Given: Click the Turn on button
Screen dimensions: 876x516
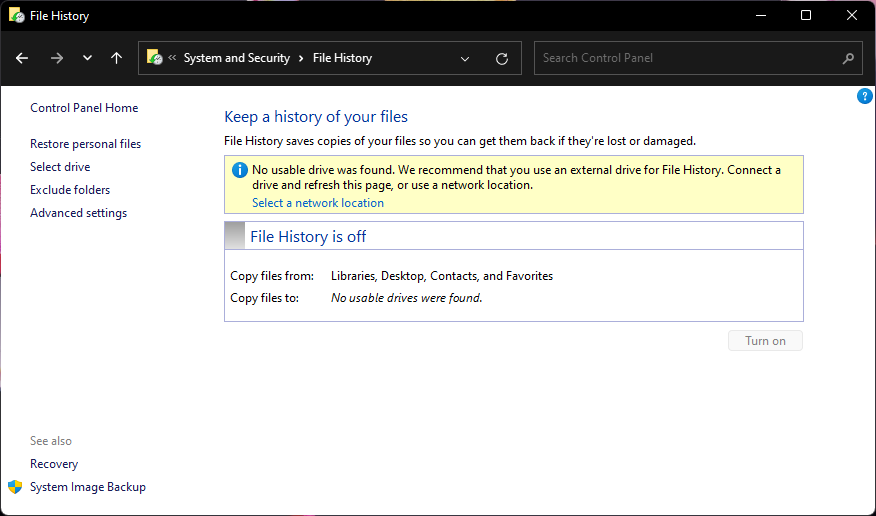Looking at the screenshot, I should coord(765,341).
